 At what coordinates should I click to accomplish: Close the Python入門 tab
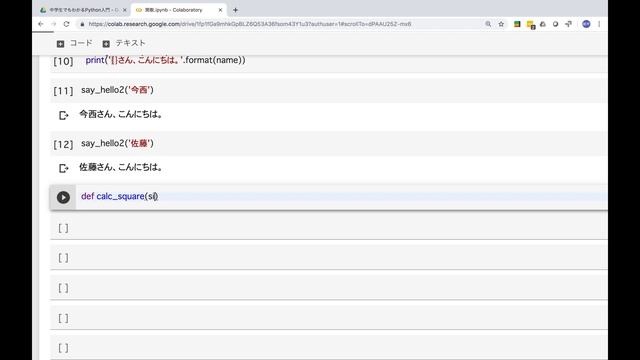click(x=125, y=10)
